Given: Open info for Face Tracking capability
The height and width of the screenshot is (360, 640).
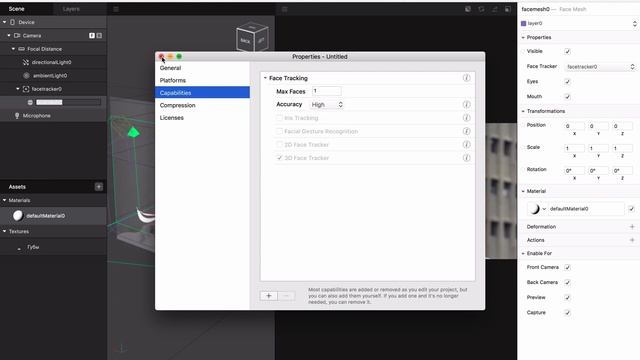Looking at the screenshot, I should click(466, 78).
